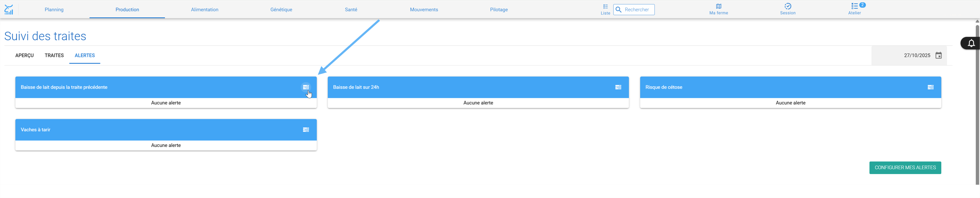The image size is (980, 198).
Task: Click the Suivi des traites heading
Action: pos(45,36)
